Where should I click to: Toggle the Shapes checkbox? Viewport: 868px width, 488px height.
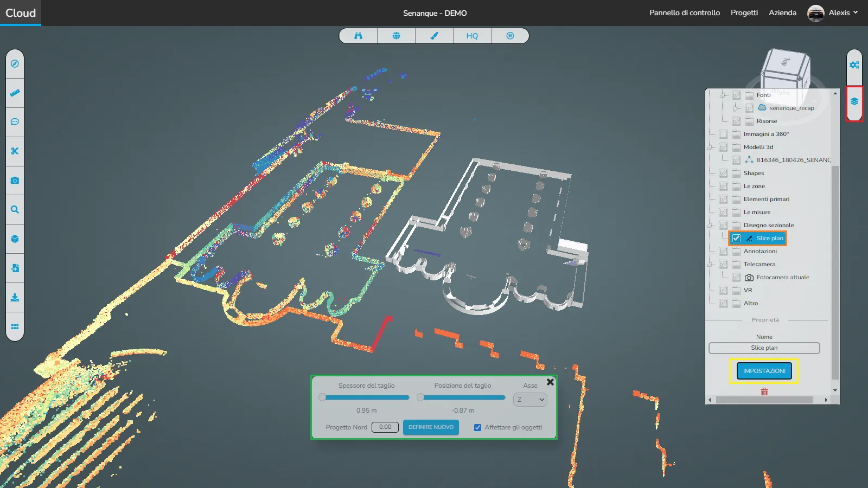coord(723,173)
